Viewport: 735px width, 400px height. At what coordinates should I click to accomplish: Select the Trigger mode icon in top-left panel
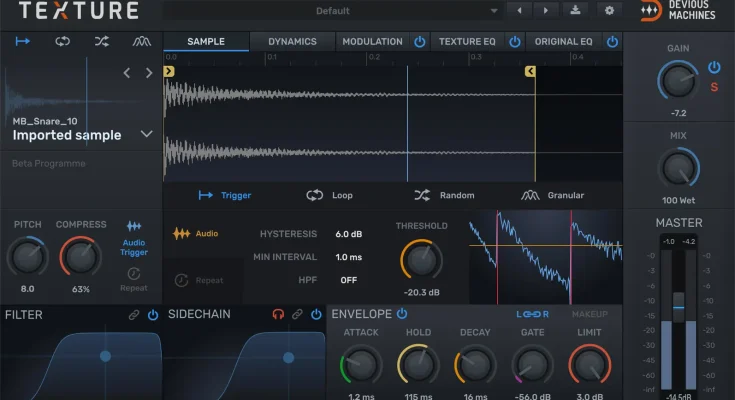tap(22, 42)
